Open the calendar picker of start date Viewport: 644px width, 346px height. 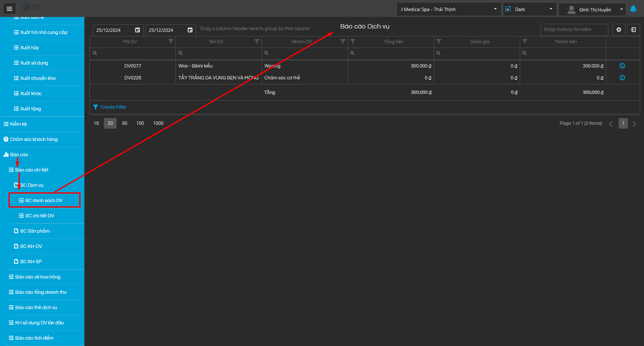point(137,30)
